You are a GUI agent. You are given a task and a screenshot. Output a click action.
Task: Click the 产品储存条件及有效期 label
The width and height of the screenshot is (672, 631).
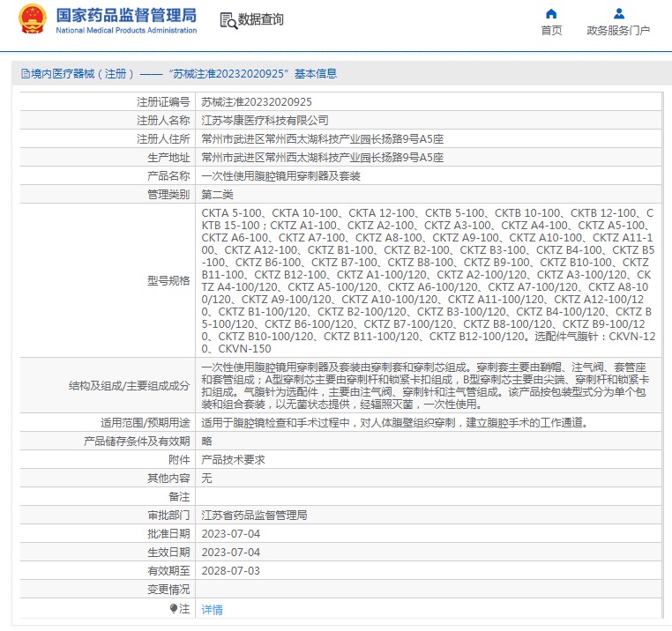[137, 442]
